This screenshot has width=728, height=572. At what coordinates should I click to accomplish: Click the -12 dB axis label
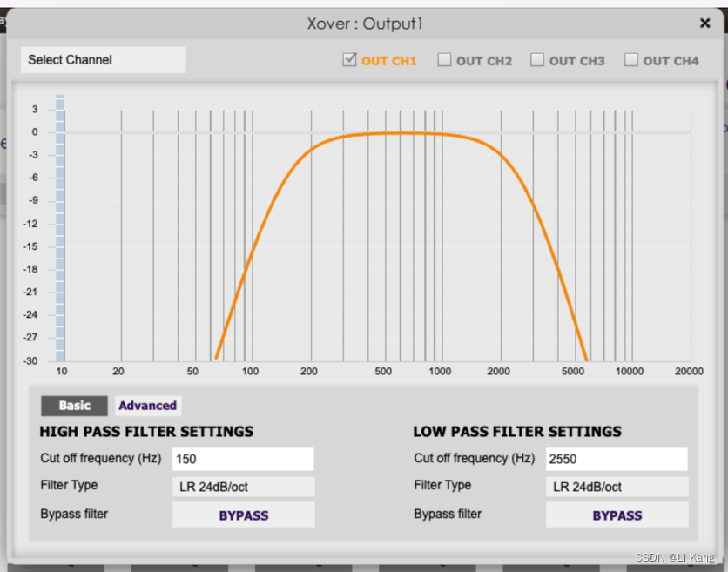pyautogui.click(x=30, y=224)
